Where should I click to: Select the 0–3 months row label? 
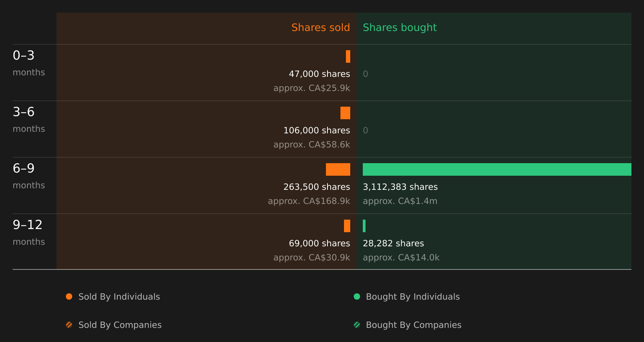pos(29,63)
